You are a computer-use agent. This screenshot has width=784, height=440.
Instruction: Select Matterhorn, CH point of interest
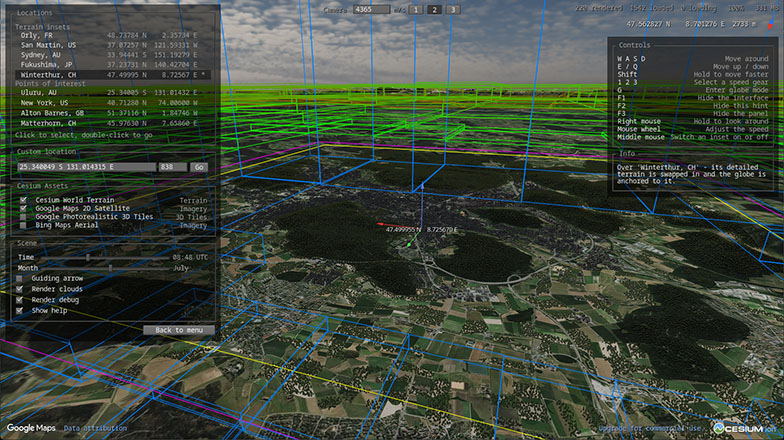click(112, 123)
